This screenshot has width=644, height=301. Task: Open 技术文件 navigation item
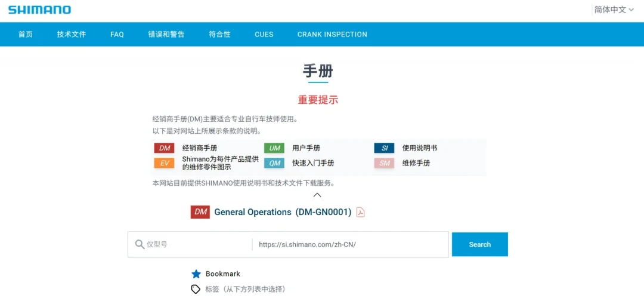coord(72,35)
